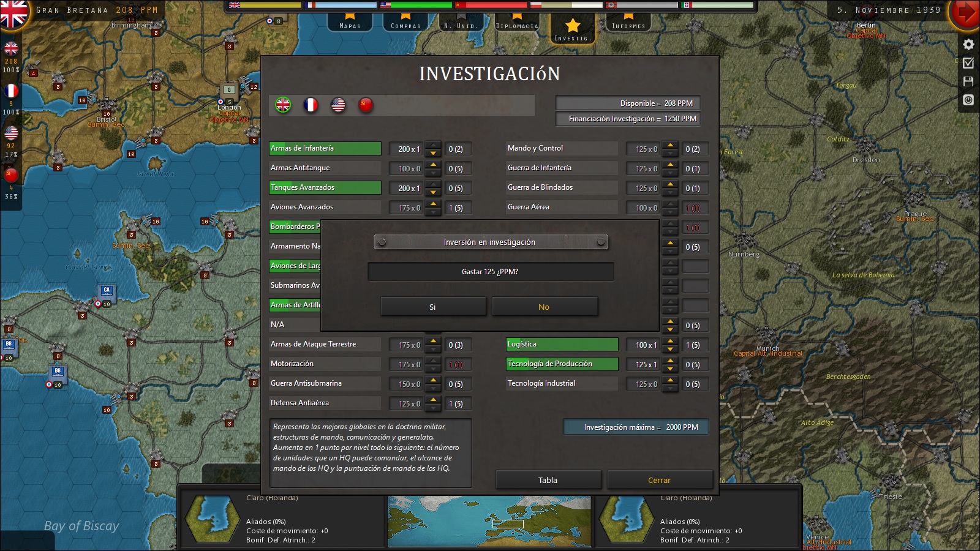Increase Armas de Ataque Terrestre investment with up arrow
The height and width of the screenshot is (551, 980).
coord(433,341)
